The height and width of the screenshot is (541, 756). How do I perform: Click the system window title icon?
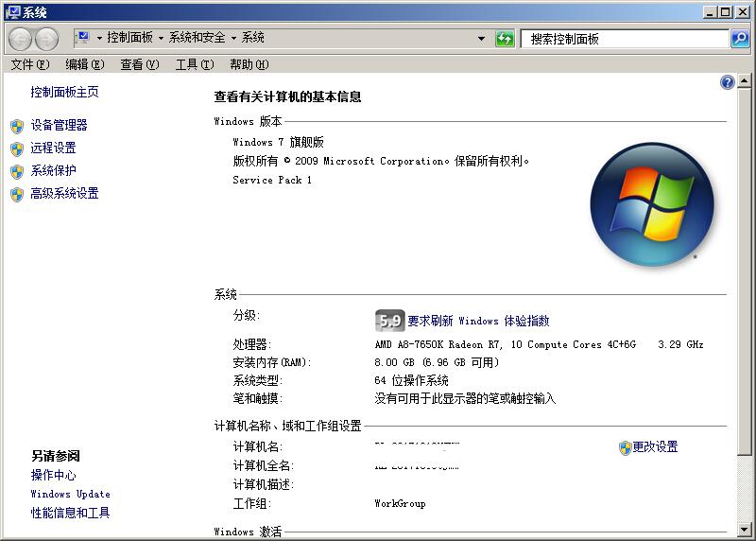click(x=14, y=11)
